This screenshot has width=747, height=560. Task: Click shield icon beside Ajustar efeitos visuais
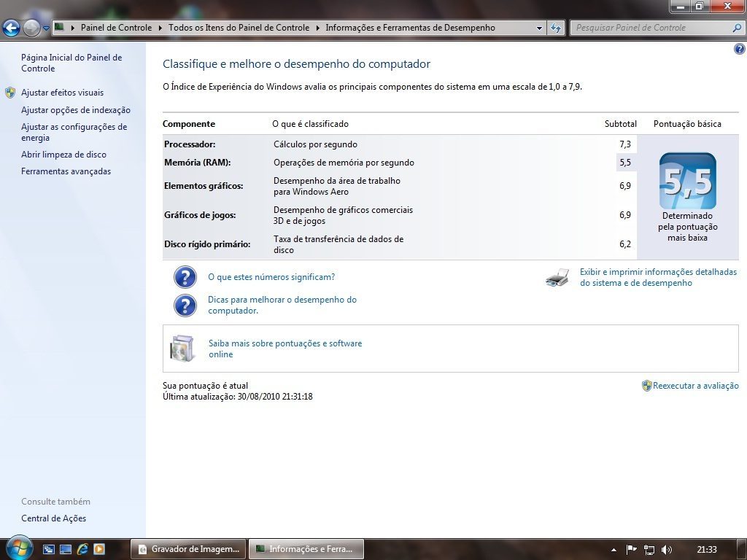(10, 93)
